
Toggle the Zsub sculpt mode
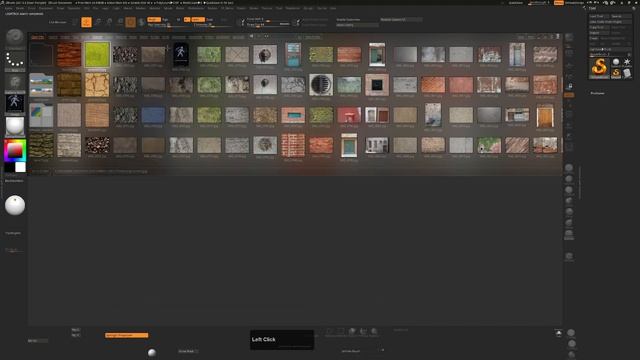[209, 20]
